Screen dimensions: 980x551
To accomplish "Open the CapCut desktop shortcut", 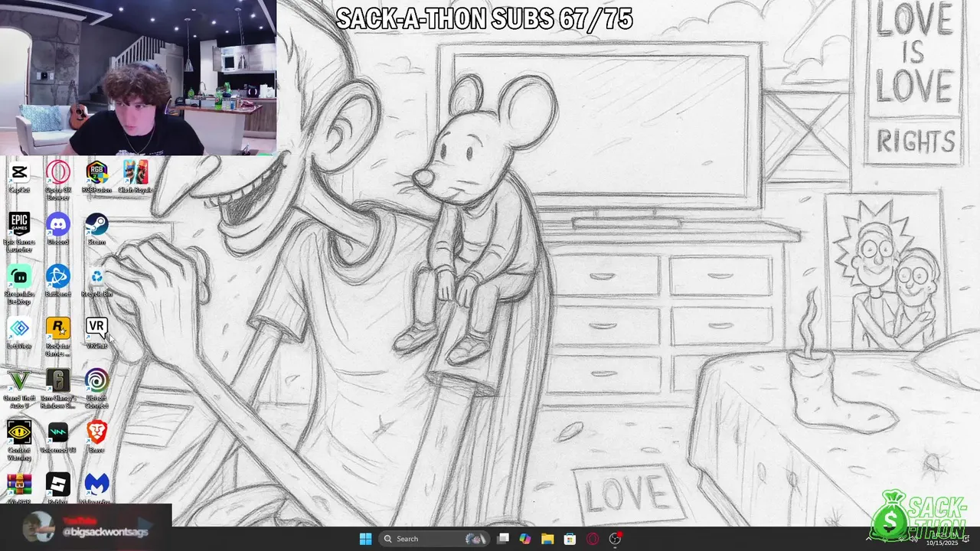I will tap(19, 178).
